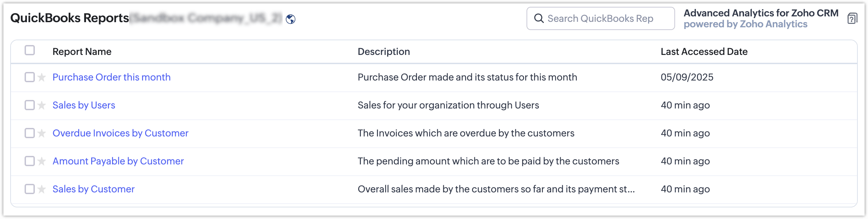Open the Sales by Customer report link
The width and height of the screenshot is (868, 219).
(x=94, y=189)
